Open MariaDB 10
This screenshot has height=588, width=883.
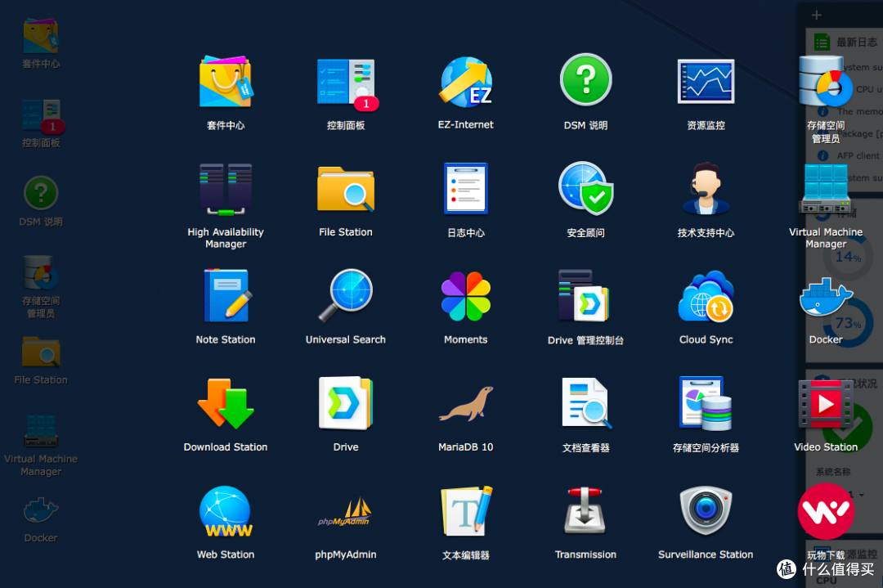point(466,404)
